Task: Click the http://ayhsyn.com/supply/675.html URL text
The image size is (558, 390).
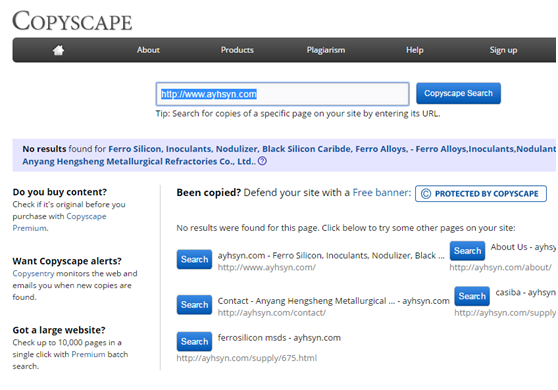Action: [247, 358]
